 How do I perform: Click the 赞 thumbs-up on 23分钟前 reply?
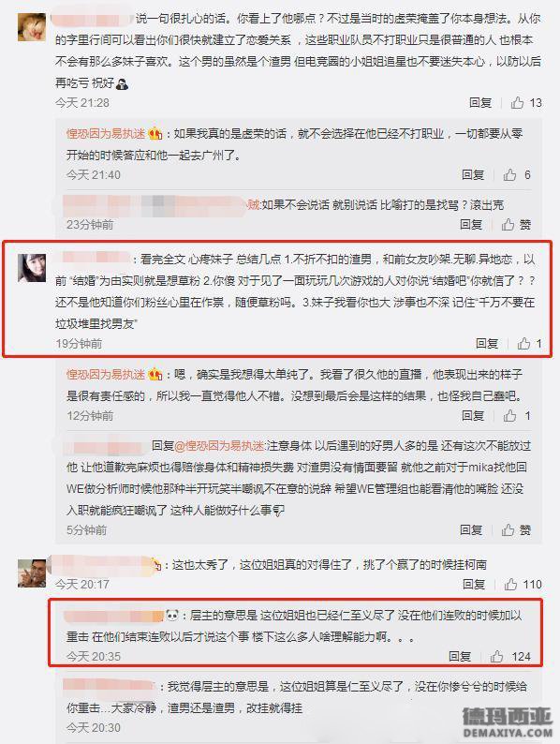pyautogui.click(x=516, y=224)
